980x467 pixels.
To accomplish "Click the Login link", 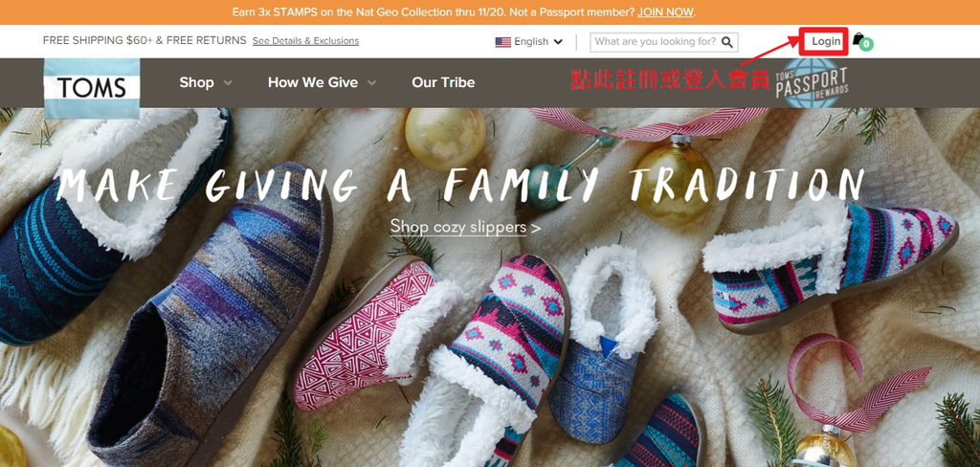I will pyautogui.click(x=826, y=41).
